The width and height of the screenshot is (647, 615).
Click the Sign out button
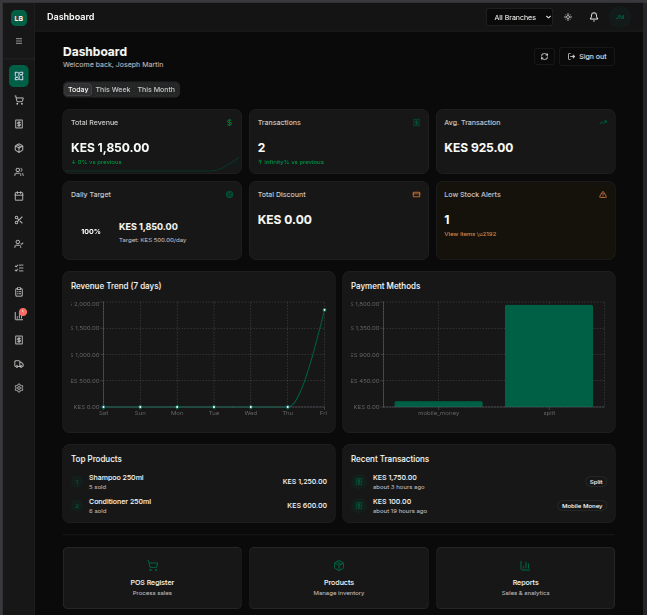pyautogui.click(x=587, y=57)
